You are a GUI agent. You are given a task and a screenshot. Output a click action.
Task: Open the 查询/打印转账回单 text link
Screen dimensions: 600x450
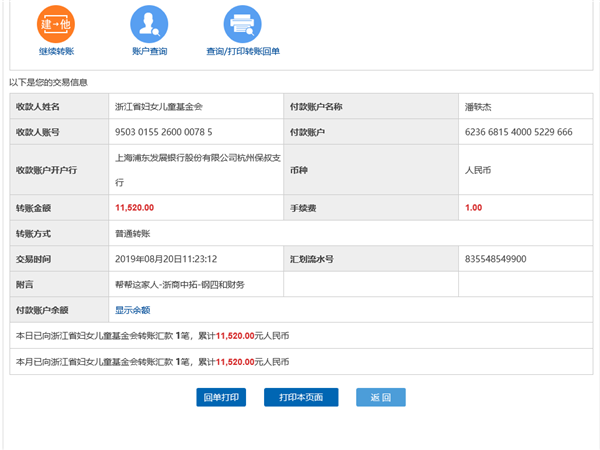pyautogui.click(x=243, y=51)
